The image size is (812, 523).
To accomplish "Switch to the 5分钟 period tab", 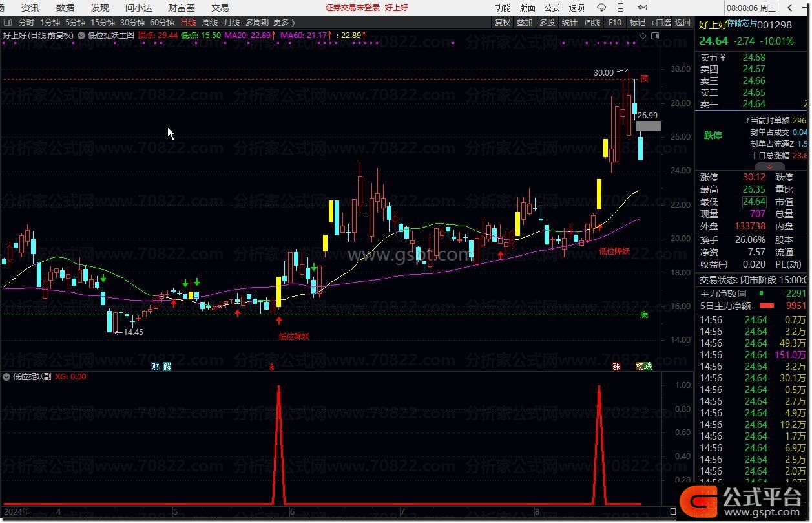I will coord(75,22).
